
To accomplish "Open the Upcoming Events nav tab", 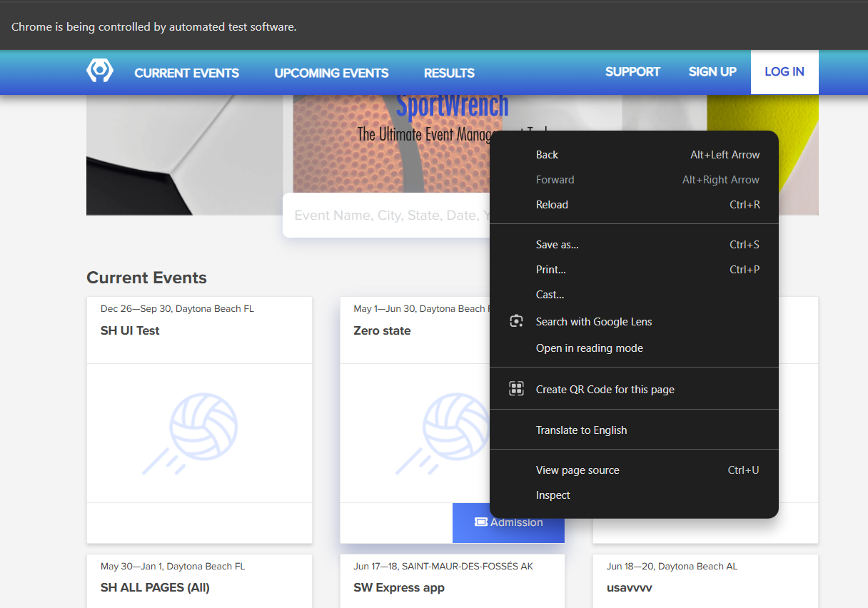I will click(x=331, y=73).
